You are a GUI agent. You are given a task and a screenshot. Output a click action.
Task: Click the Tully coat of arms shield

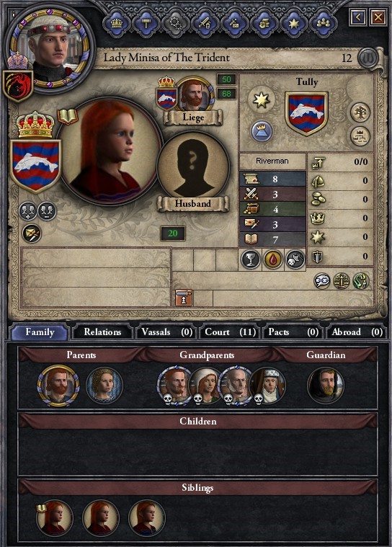(306, 113)
